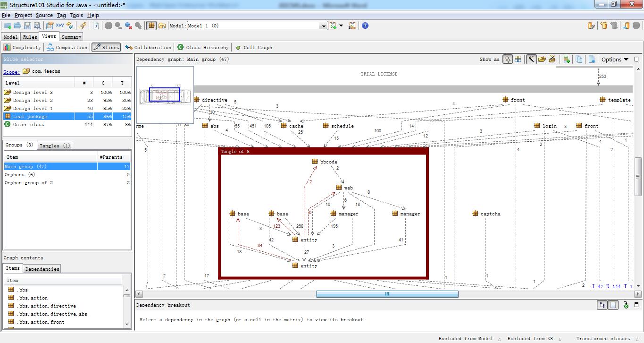Click the horizontal scrollbar of dependency graph
This screenshot has width=644, height=343.
387,294
